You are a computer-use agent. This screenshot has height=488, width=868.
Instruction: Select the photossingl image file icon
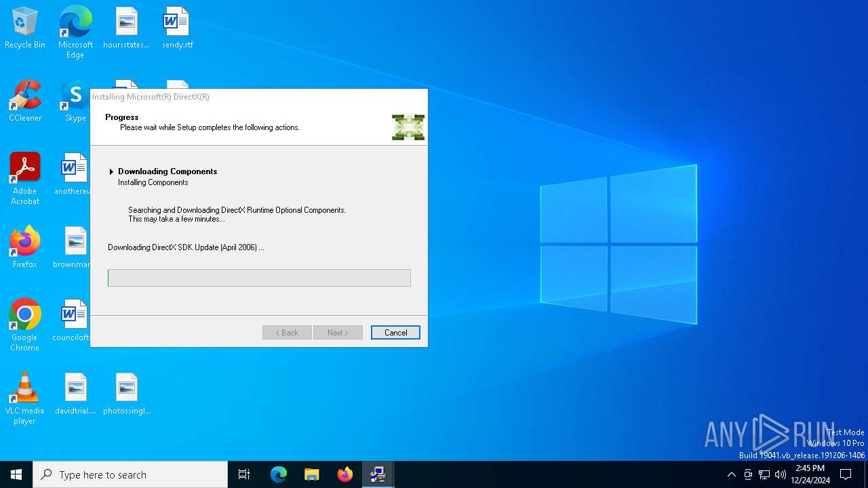[127, 394]
